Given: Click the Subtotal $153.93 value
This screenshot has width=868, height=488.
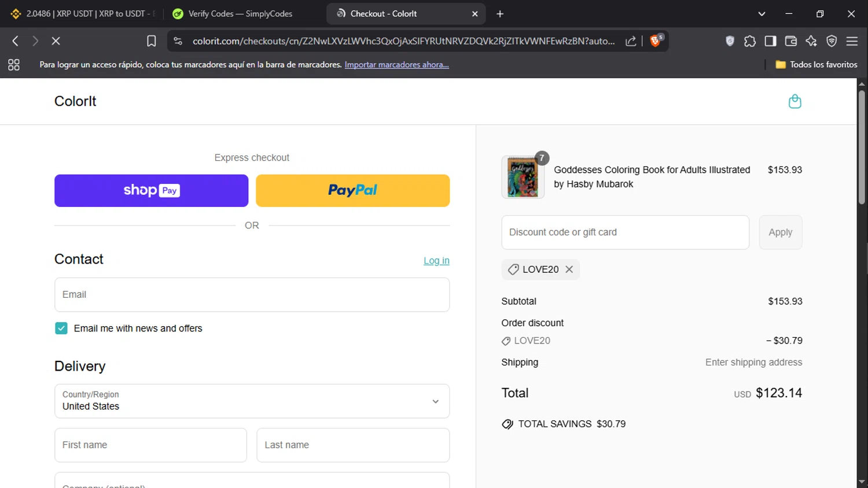Looking at the screenshot, I should [x=785, y=301].
